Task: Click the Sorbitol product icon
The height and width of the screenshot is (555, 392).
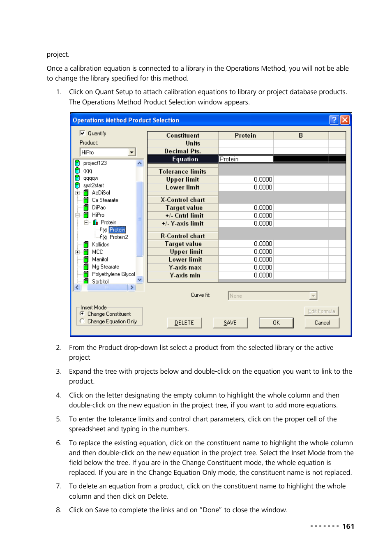Action: tap(86, 281)
